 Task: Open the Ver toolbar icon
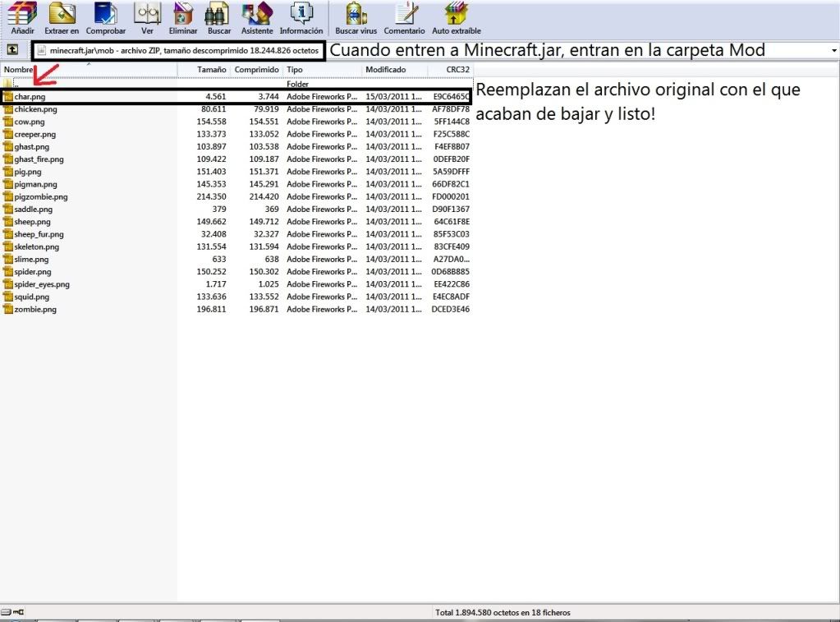(x=147, y=18)
